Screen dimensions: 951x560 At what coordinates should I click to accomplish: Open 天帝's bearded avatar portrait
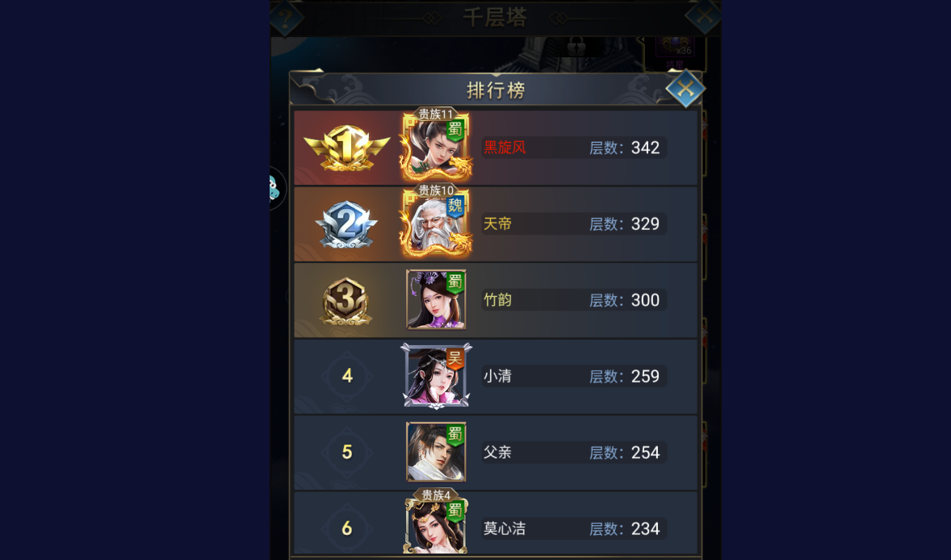click(435, 222)
